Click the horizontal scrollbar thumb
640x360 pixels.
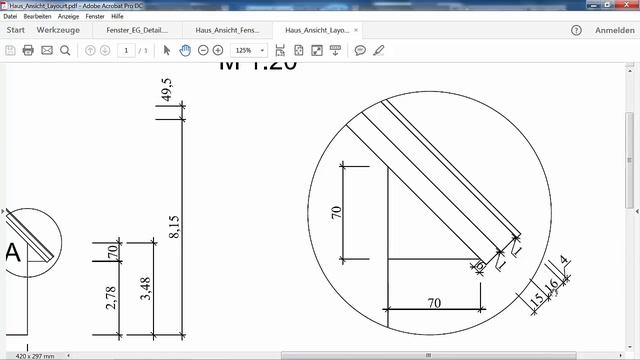428,356
